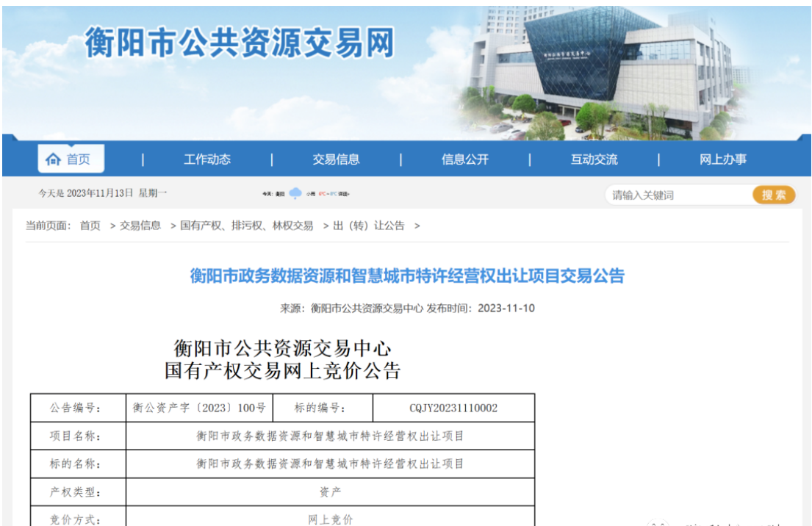Open 国有产权、排污权、林权交易 breadcrumb
Screen dimensions: 812x526
(246, 226)
